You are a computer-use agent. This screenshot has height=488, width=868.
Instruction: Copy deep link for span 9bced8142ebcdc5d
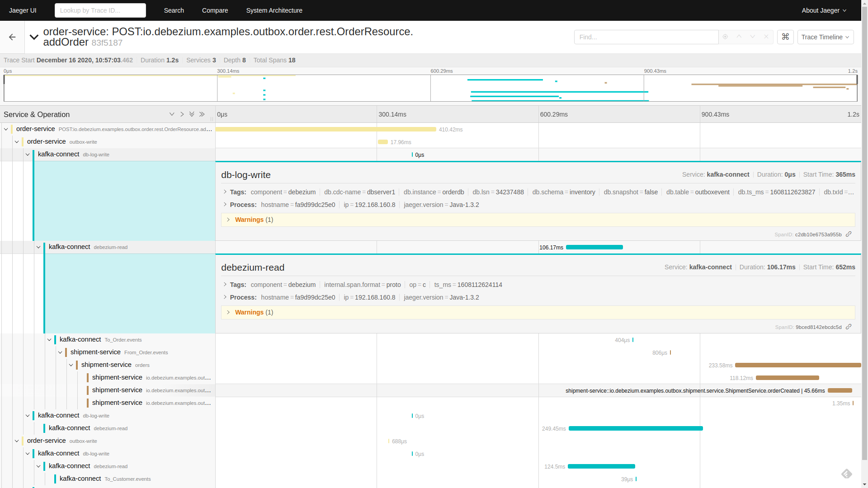[x=849, y=327]
